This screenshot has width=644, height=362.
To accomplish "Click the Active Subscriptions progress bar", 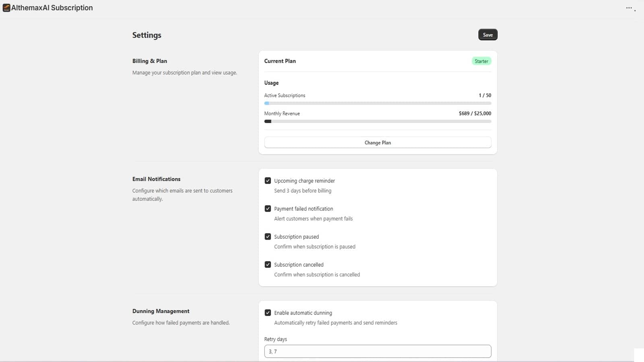I will [x=377, y=103].
